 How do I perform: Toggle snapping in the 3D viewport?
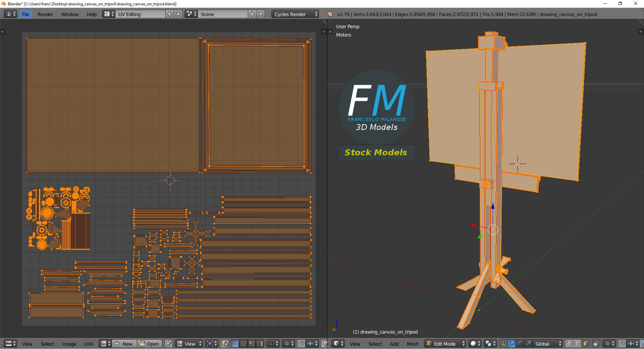pyautogui.click(x=622, y=344)
